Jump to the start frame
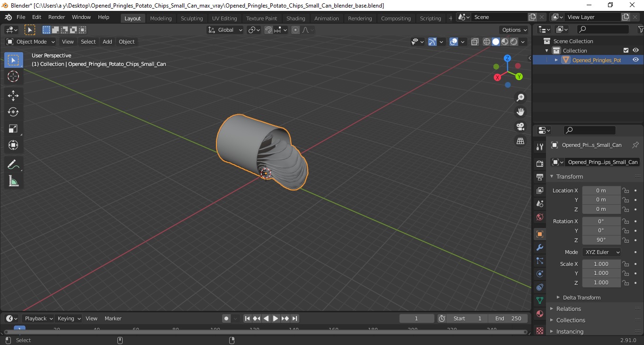Screen dimensions: 644x345 247,318
